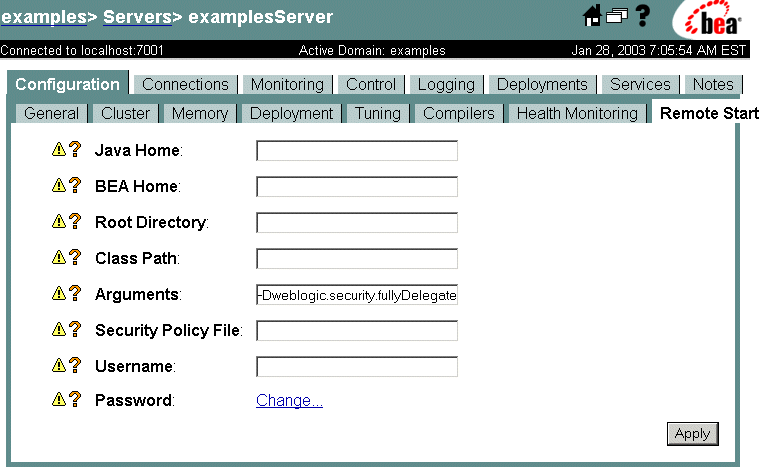Click the help question mark in header
This screenshot has width=765, height=470.
643,16
